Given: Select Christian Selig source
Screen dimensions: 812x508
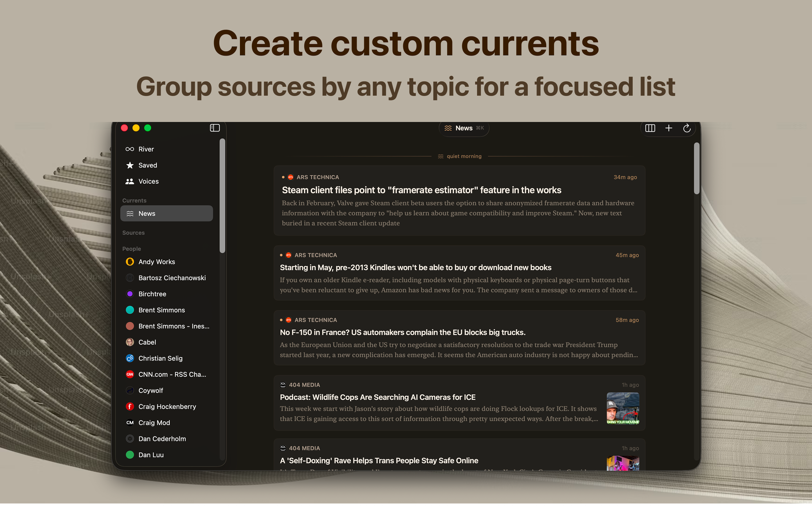Looking at the screenshot, I should (x=166, y=358).
